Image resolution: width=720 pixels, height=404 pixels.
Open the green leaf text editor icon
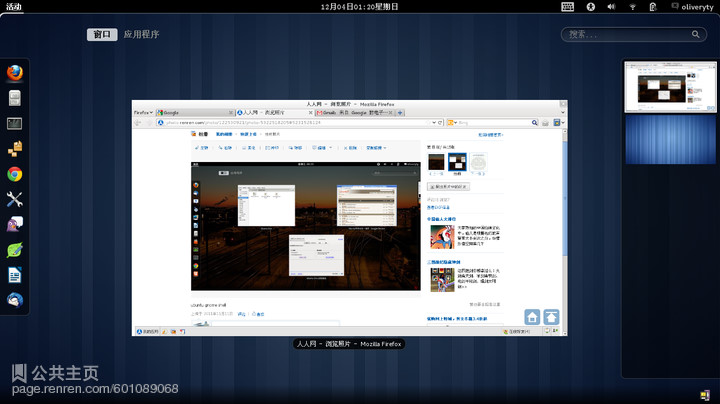point(15,250)
